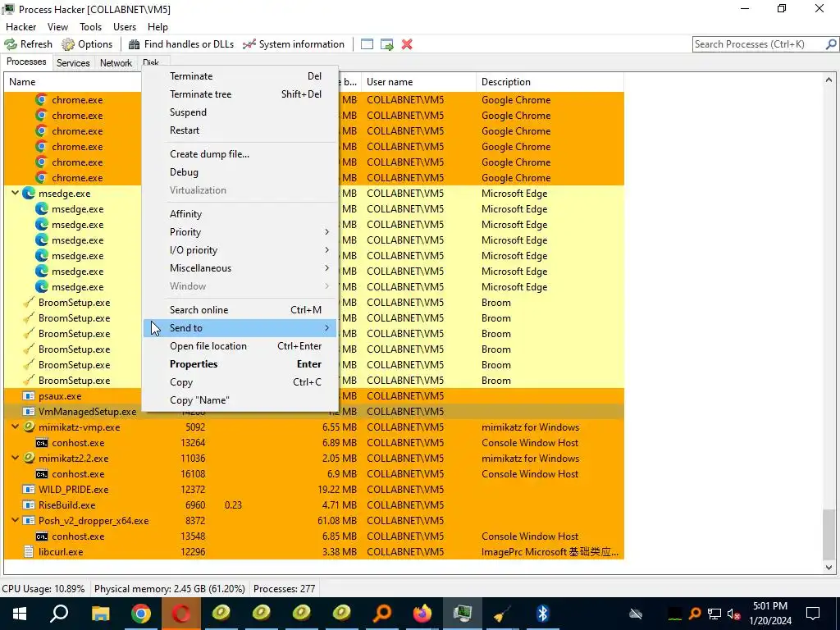
Task: Sort by User name column header
Action: pos(418,82)
